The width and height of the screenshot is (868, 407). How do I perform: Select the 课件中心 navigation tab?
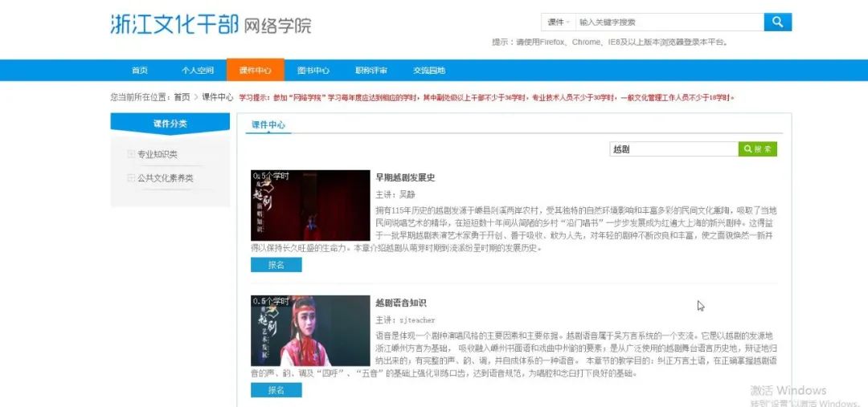(256, 71)
